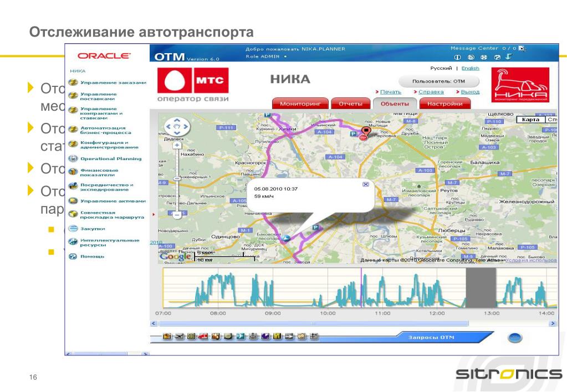Click the timeline scrollbar's right arrow
This screenshot has width=567, height=392.
click(553, 323)
